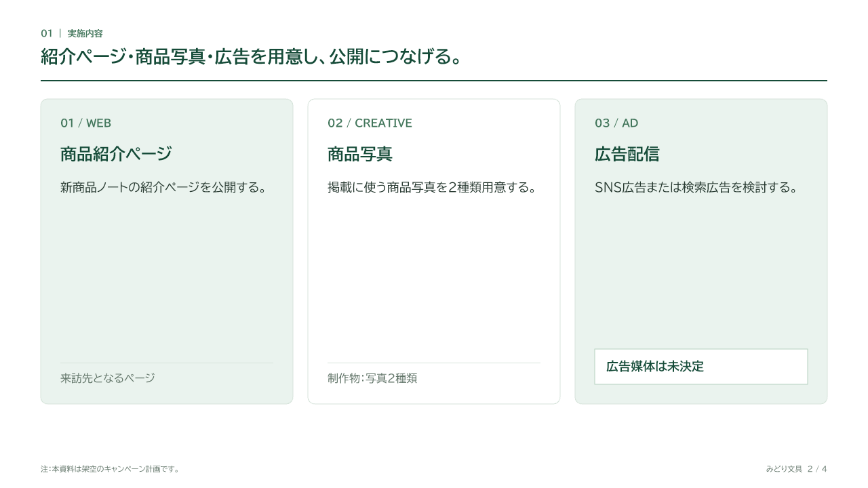Select the '広告配信' card heading
This screenshot has width=868, height=488.
pyautogui.click(x=627, y=154)
